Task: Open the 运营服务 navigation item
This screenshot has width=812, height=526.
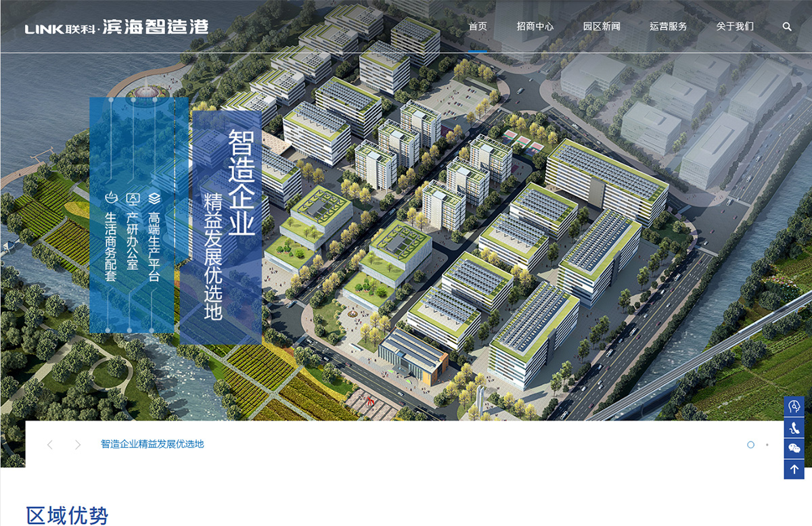Action: pos(668,26)
